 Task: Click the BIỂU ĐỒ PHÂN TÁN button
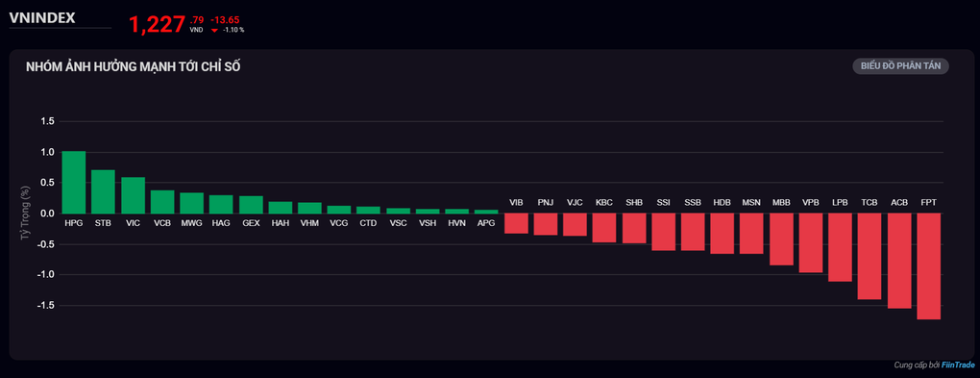(900, 66)
